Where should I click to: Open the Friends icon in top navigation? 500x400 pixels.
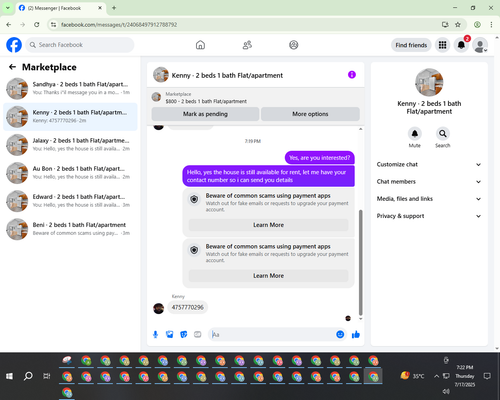tap(247, 45)
